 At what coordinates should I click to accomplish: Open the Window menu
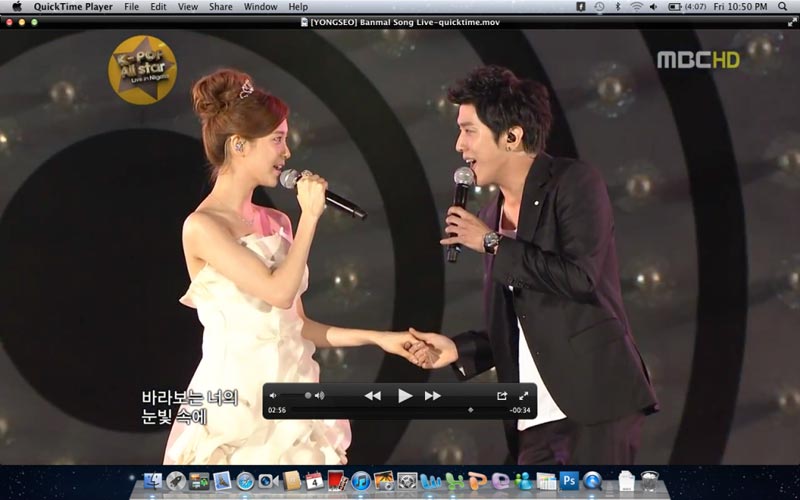tap(260, 7)
